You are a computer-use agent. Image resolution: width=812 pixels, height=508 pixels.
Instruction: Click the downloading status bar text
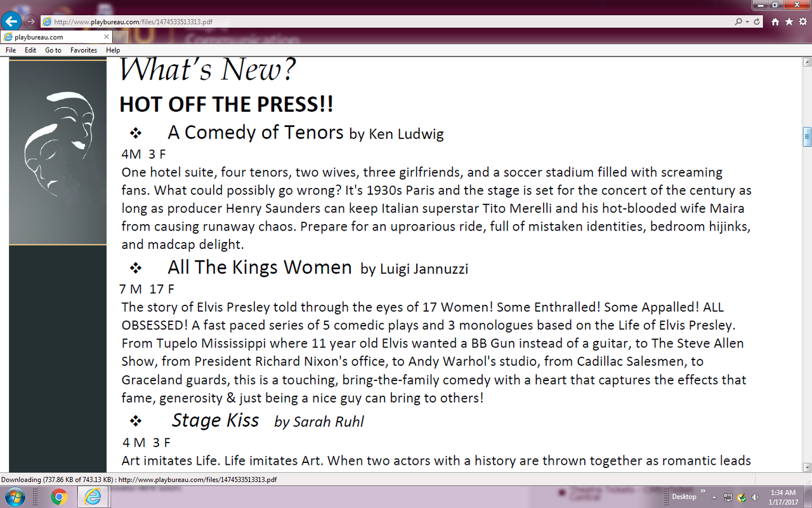pyautogui.click(x=139, y=480)
